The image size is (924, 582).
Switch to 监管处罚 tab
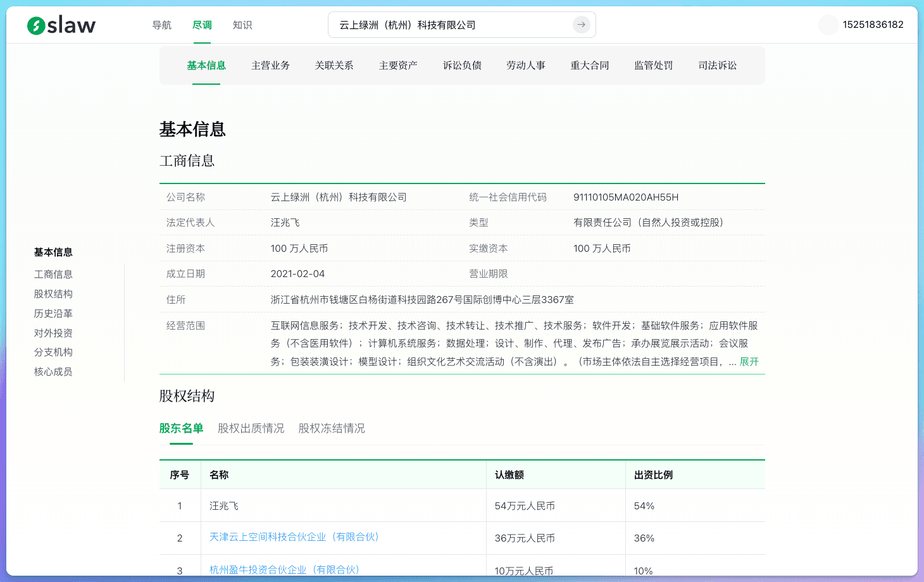pyautogui.click(x=654, y=65)
